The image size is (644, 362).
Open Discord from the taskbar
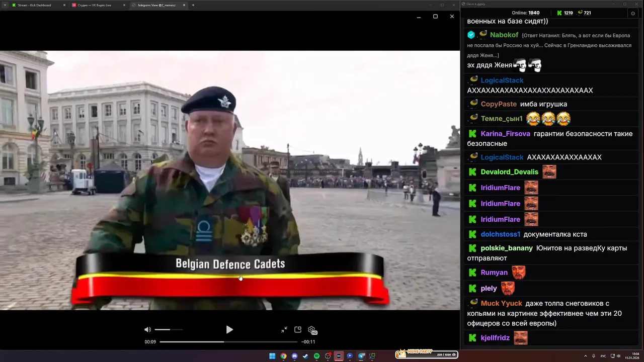coord(294,356)
